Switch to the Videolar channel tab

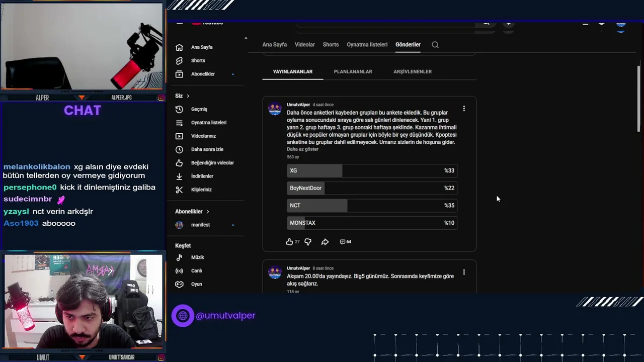(x=304, y=45)
